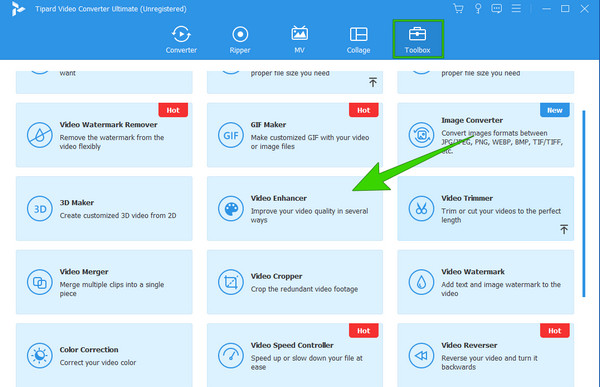600x387 pixels.
Task: Click the shopping cart icon
Action: click(458, 8)
